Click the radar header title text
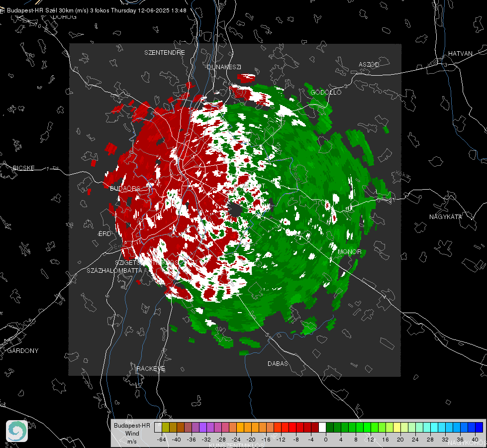Viewport: 487px width, 448px height. 97,10
